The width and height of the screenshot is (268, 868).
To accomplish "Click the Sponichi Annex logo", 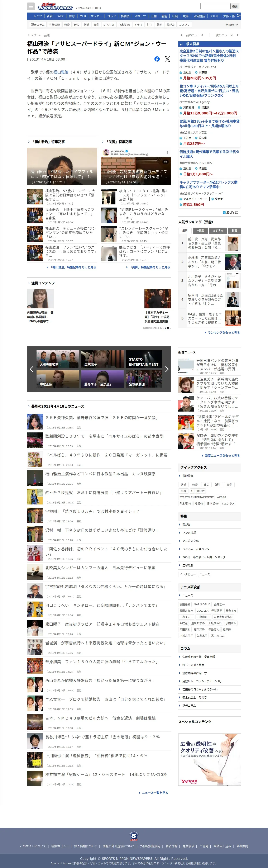I will click(x=55, y=6).
